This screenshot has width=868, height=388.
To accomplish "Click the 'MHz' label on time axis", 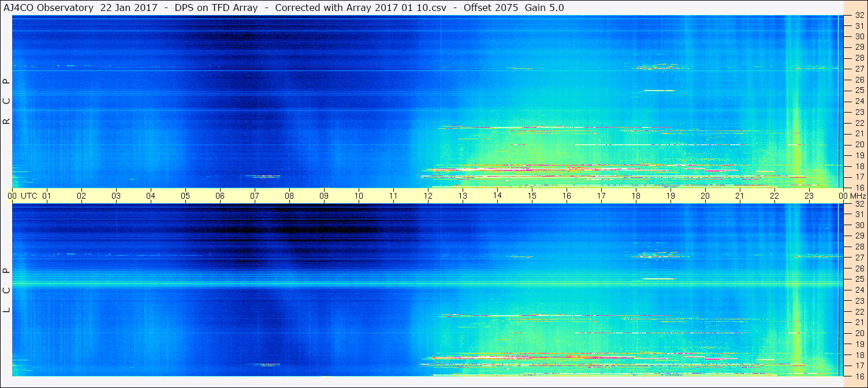I will [x=857, y=196].
